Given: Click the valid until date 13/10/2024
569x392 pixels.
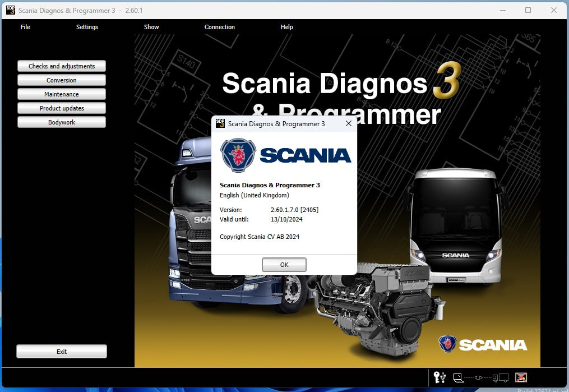Looking at the screenshot, I should pos(286,219).
